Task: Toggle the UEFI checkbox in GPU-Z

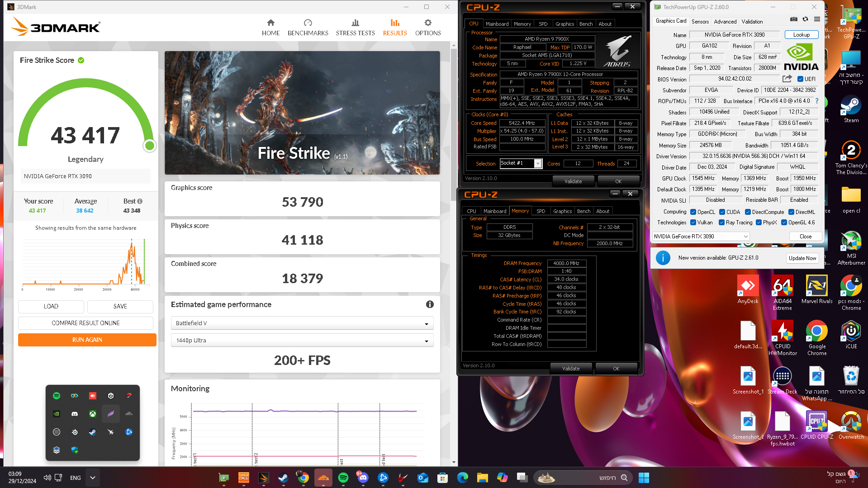Action: click(800, 79)
